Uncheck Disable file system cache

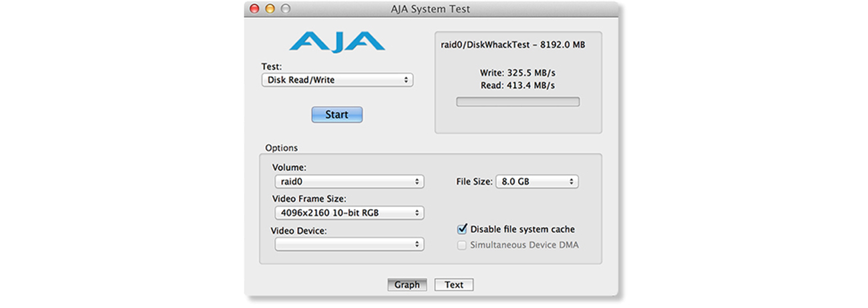[x=462, y=229]
